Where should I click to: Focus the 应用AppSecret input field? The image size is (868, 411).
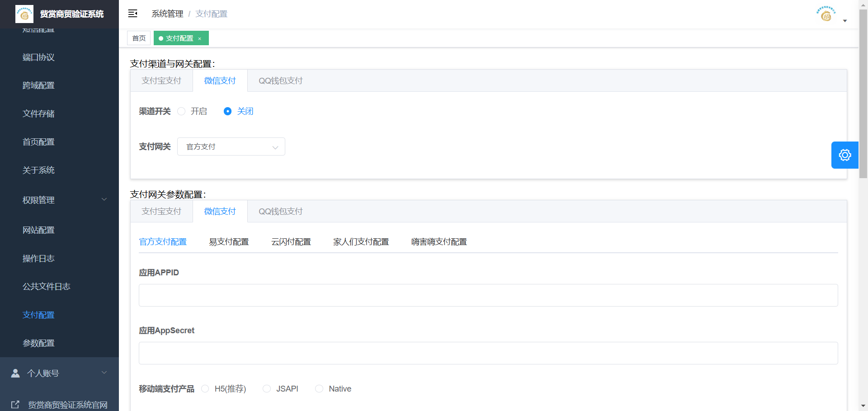click(488, 353)
